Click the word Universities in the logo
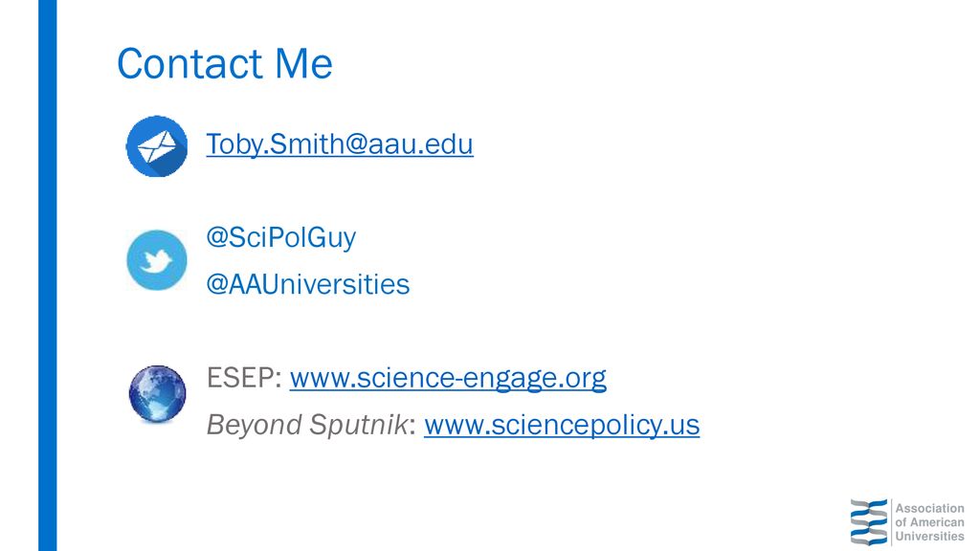The image size is (980, 551). [x=930, y=536]
